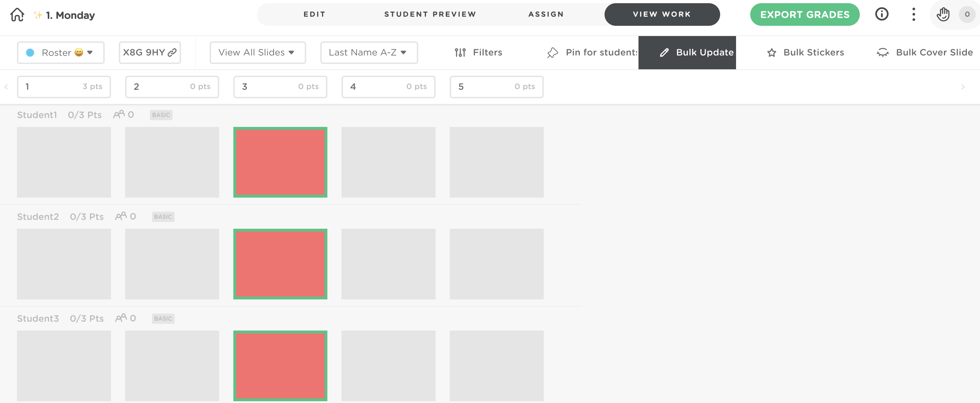
Task: Select slide 1 header with 3 pts
Action: (x=64, y=87)
